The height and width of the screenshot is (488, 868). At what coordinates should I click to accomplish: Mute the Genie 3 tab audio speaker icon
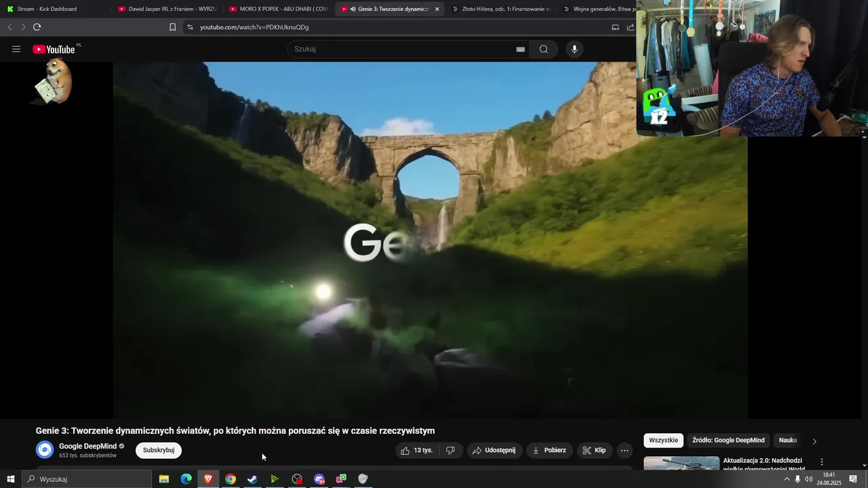click(x=353, y=9)
